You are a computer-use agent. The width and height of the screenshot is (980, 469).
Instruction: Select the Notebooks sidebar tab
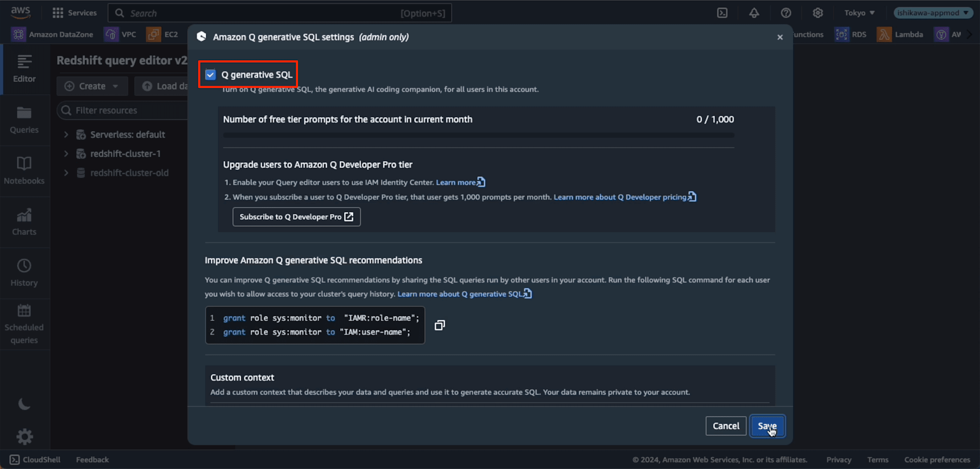[x=24, y=171]
